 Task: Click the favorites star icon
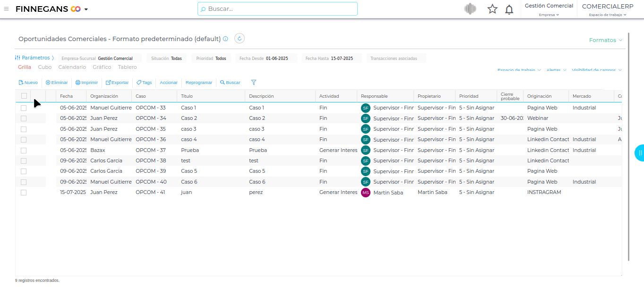pos(492,9)
